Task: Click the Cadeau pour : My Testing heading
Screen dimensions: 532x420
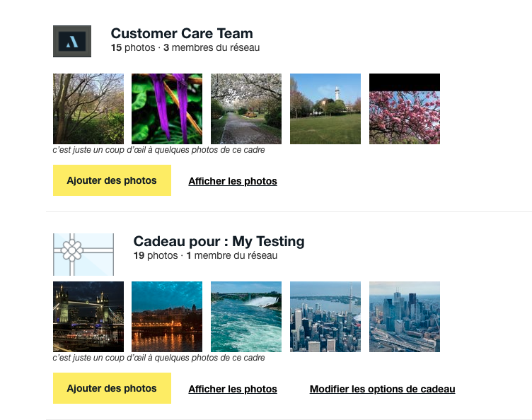Action: 219,241
